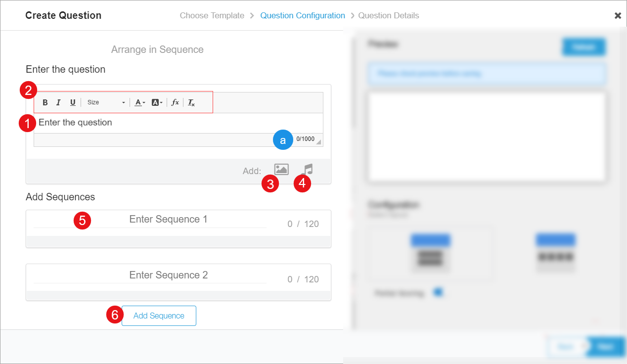This screenshot has width=627, height=364.
Task: Go to the Choose Template step
Action: click(212, 15)
